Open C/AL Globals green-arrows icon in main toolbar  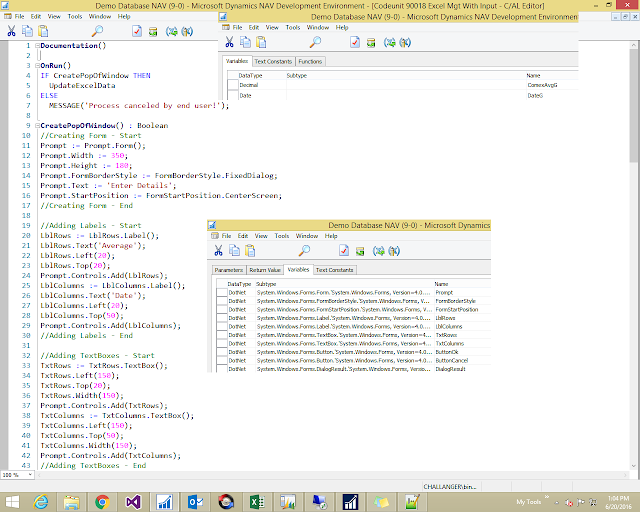(171, 31)
